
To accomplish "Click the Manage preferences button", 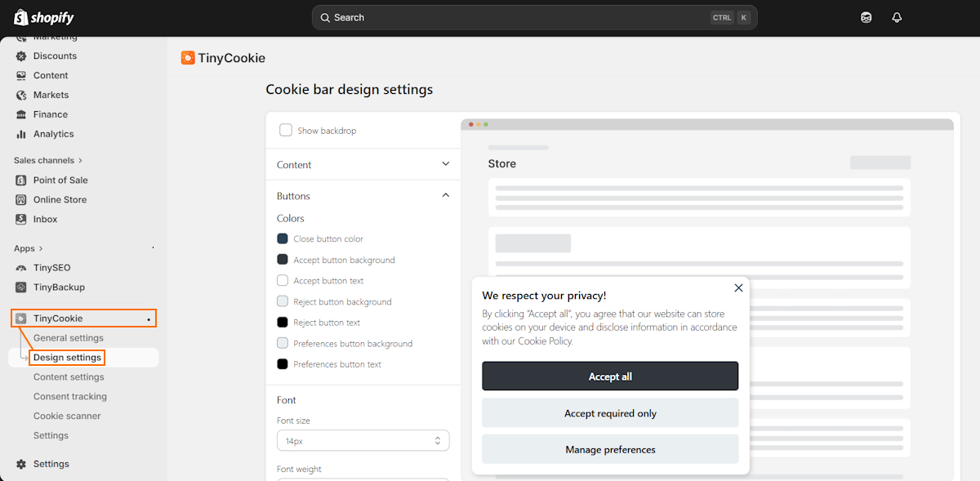I will 610,449.
